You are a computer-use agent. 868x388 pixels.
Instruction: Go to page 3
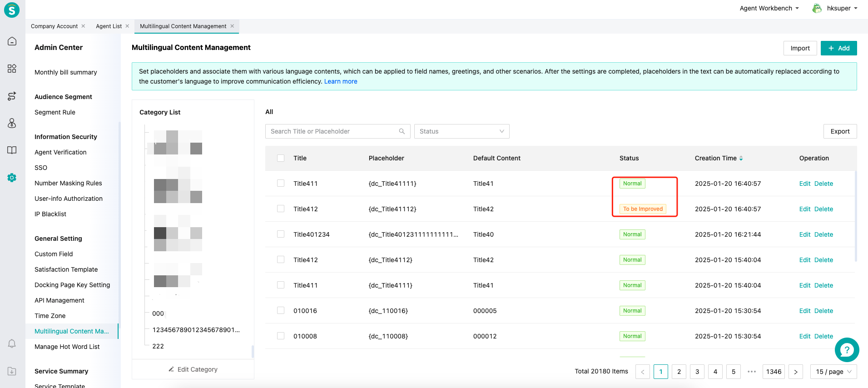697,372
